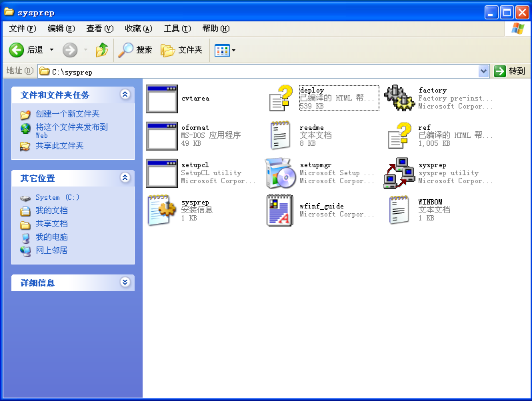Viewport: 532px width, 401px height.
Task: Click the 网上邻居 network icon
Action: (25, 251)
